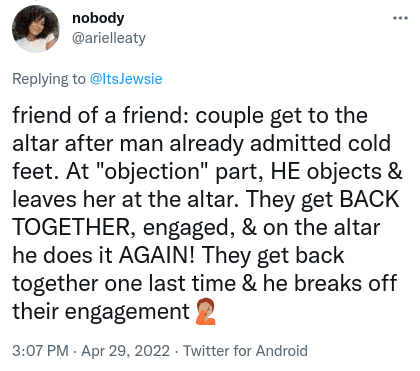Click the capitalized word "TOGETHER," in tweet
The height and width of the screenshot is (371, 420).
(x=74, y=228)
